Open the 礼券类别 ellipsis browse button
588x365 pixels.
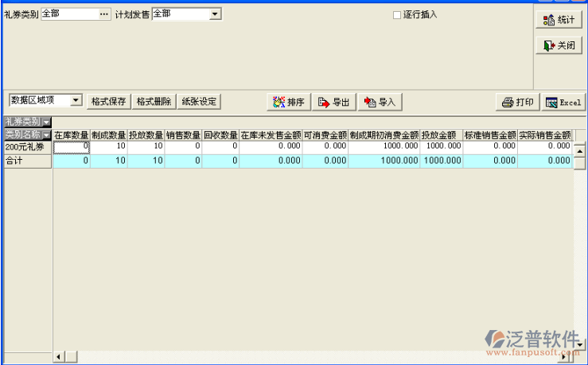pyautogui.click(x=104, y=14)
